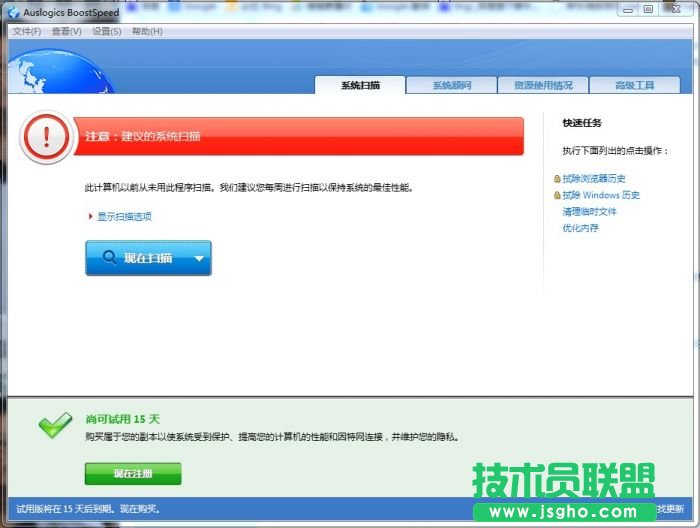This screenshot has height=528, width=700.
Task: Switch to the 资源使用情况 tab
Action: click(543, 85)
